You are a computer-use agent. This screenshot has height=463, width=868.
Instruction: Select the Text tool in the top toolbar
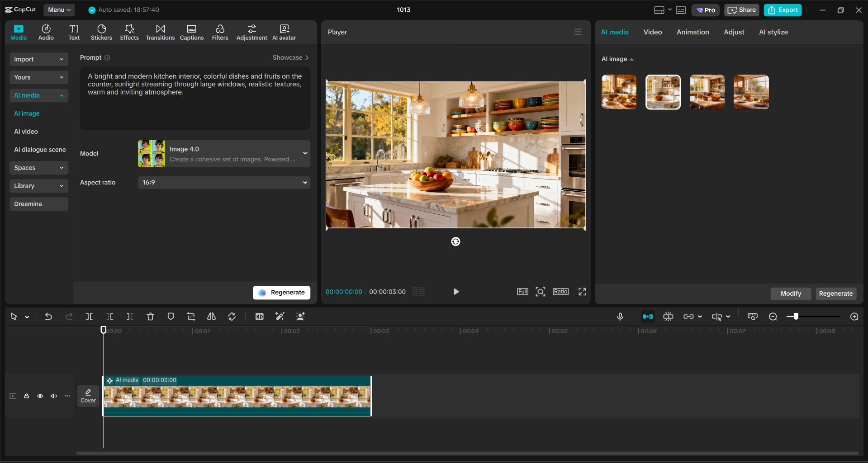[x=74, y=32]
